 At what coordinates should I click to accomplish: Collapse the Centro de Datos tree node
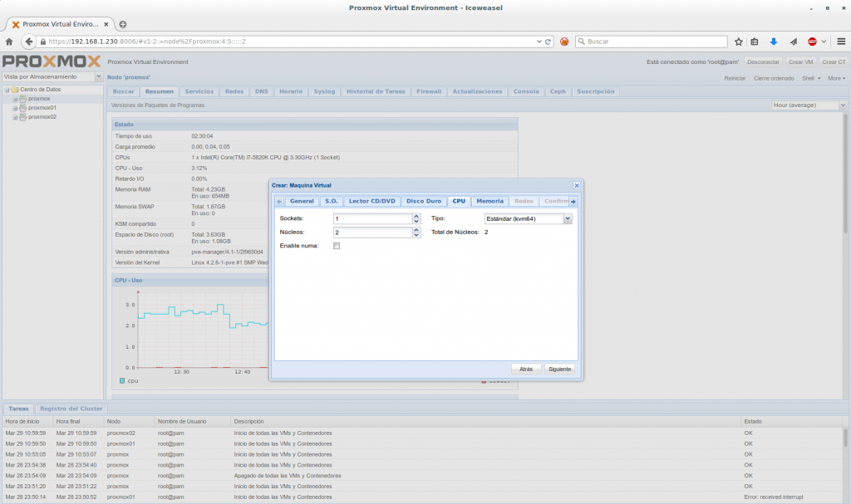[x=6, y=90]
